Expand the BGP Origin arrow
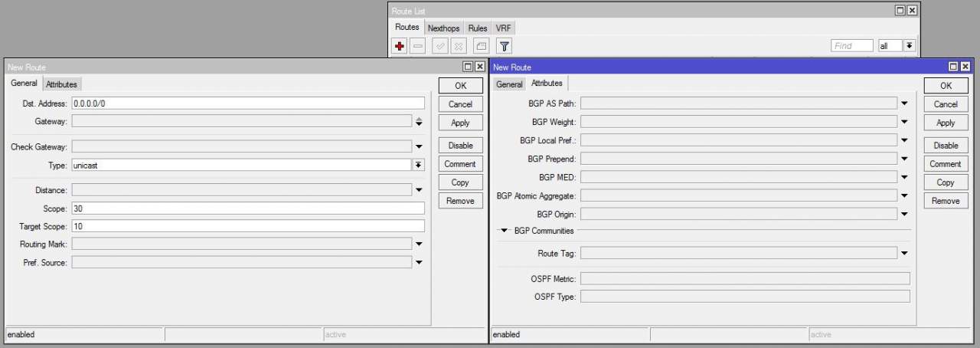This screenshot has height=348, width=980. pyautogui.click(x=904, y=215)
